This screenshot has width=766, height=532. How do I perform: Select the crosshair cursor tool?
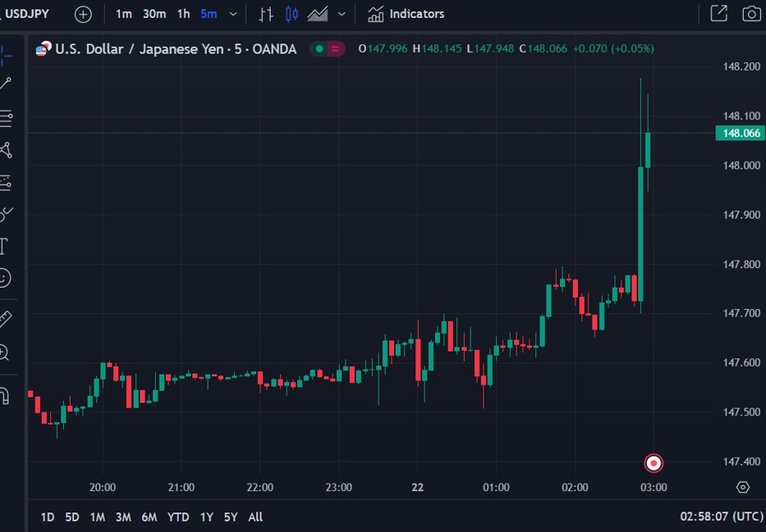coord(6,55)
